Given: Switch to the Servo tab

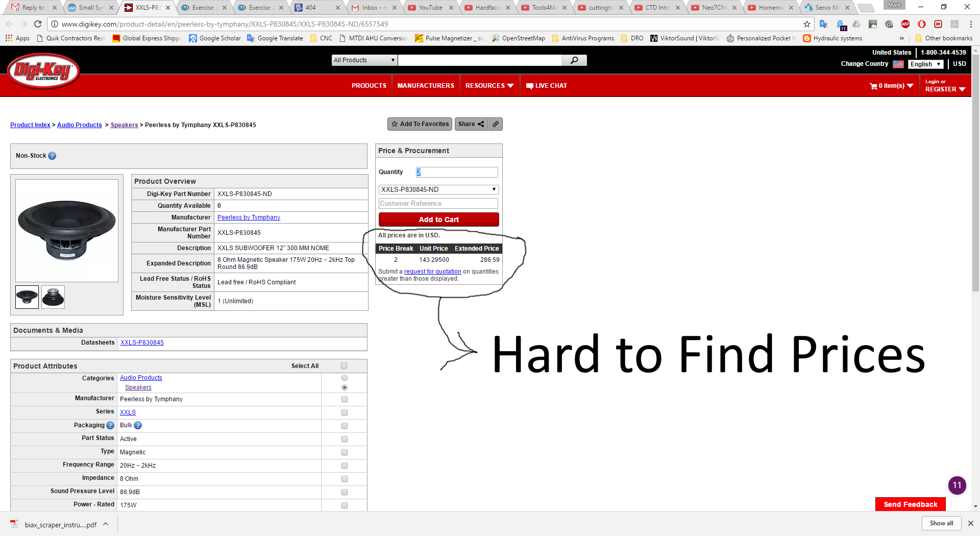Looking at the screenshot, I should 827,8.
